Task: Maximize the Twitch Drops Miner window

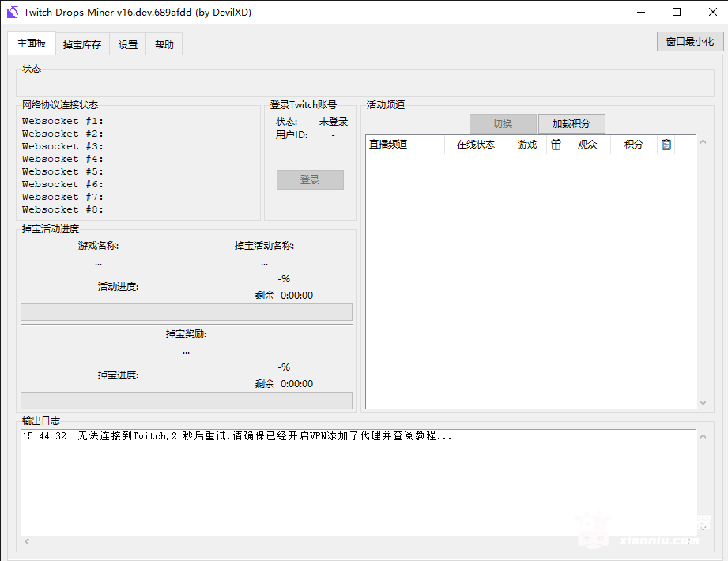Action: point(677,13)
